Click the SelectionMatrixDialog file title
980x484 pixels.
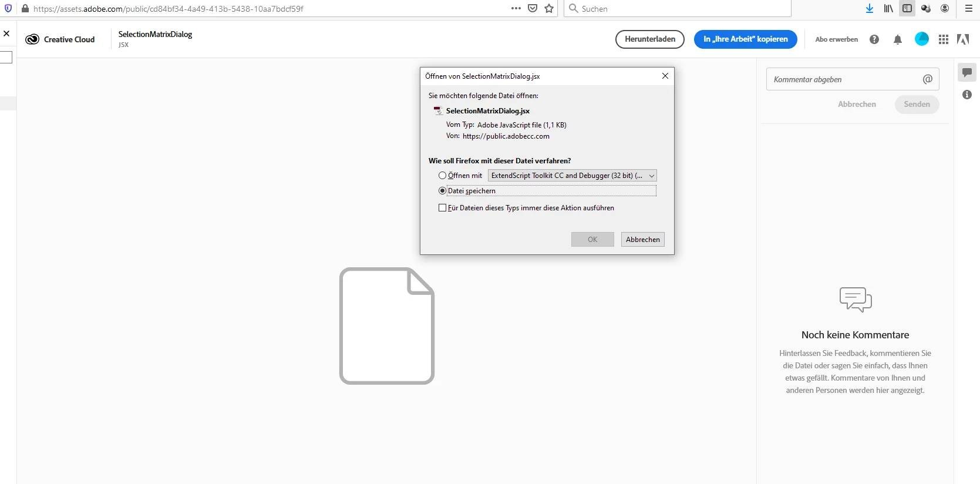click(x=156, y=34)
